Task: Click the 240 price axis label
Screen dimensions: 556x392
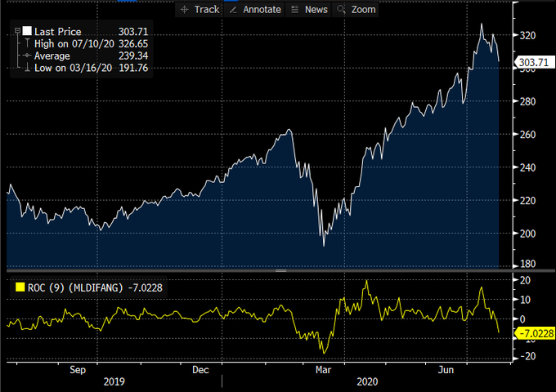Action: point(528,167)
